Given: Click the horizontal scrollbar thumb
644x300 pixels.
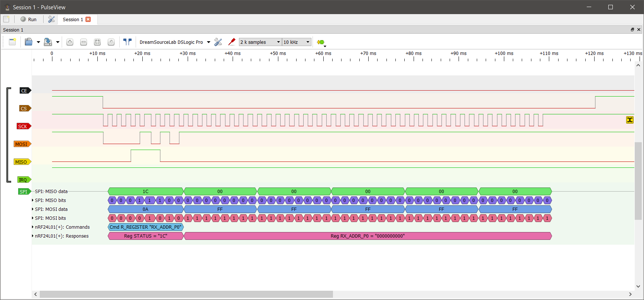Looking at the screenshot, I should click(x=186, y=294).
